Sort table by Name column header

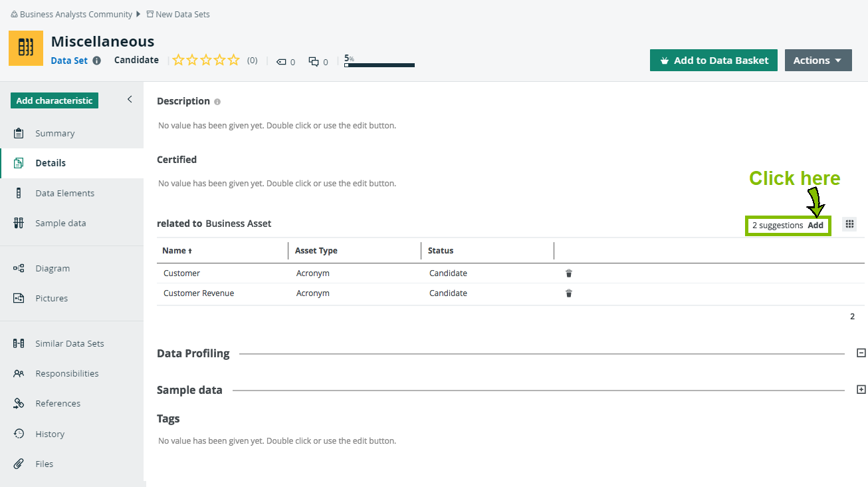(x=176, y=251)
